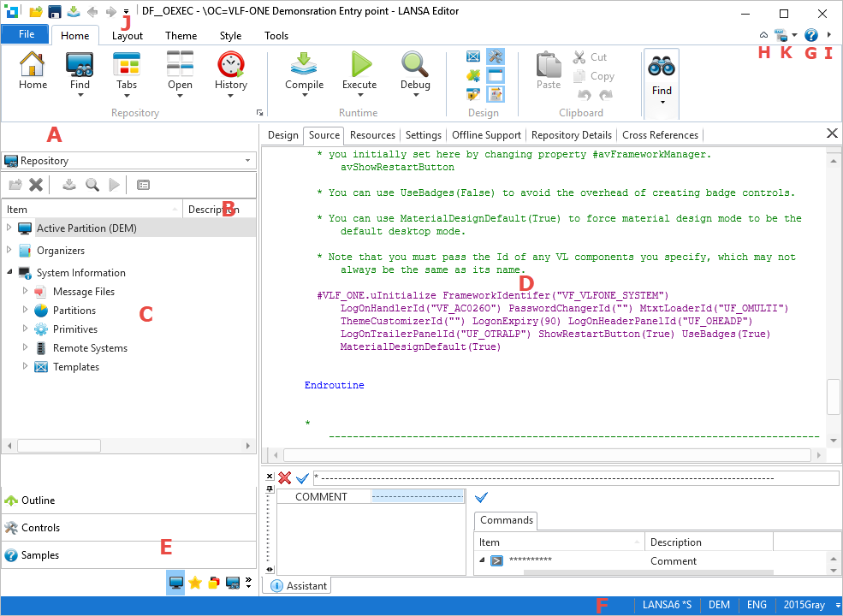
Task: Switch to the Layout ribbon tab
Action: tap(128, 35)
